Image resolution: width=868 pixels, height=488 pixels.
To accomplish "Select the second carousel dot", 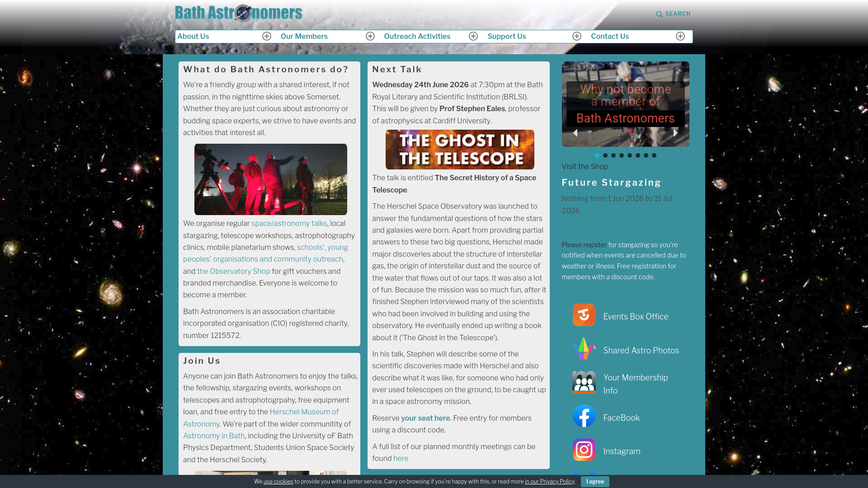I will [x=605, y=155].
